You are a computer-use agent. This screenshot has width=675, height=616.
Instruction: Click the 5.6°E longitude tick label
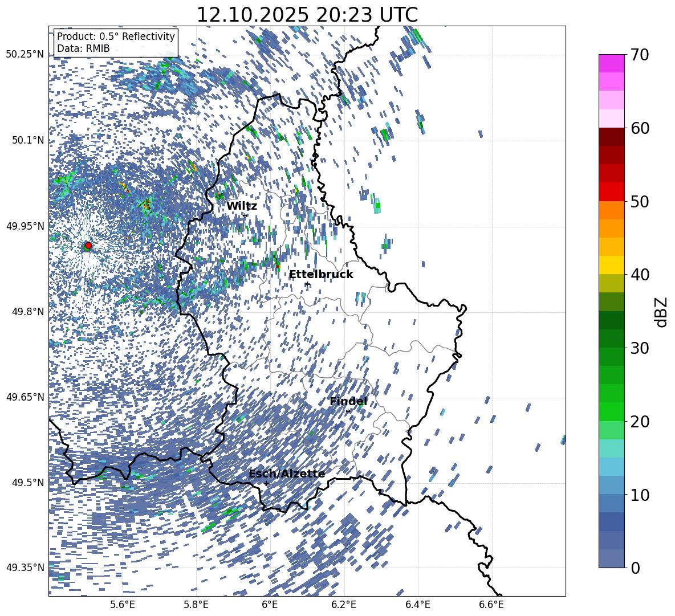[122, 605]
